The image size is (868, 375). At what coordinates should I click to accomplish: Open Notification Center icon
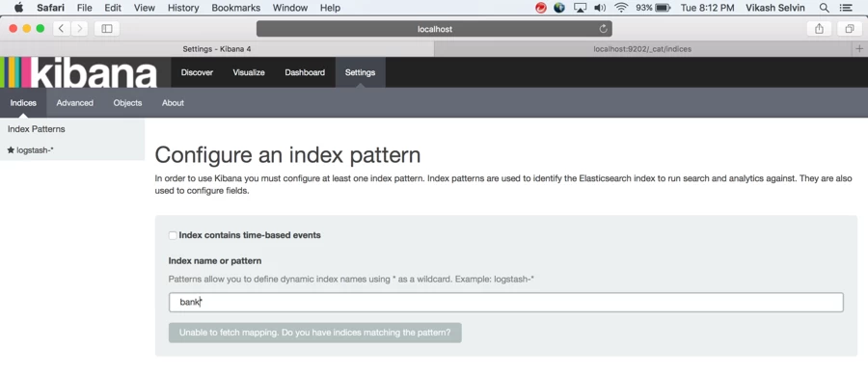point(846,8)
